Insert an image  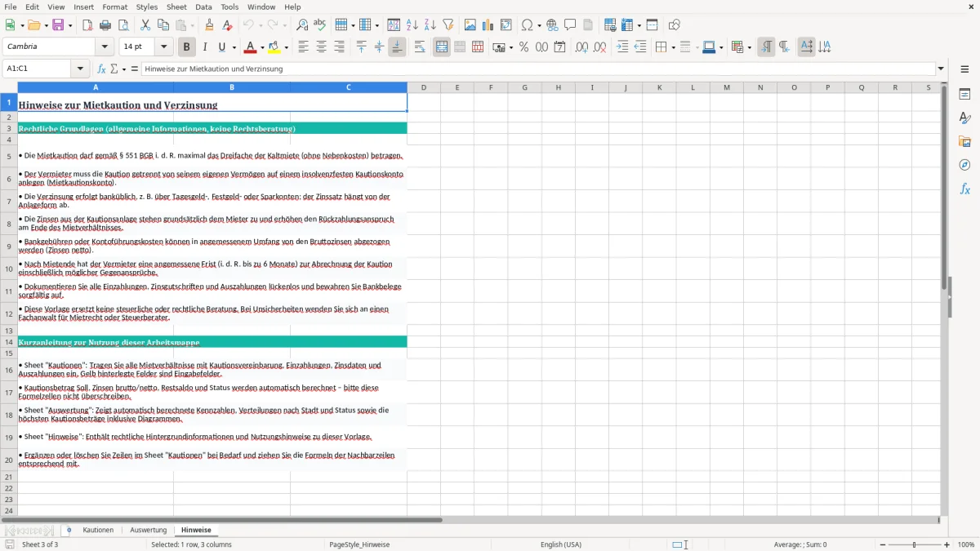pyautogui.click(x=470, y=25)
